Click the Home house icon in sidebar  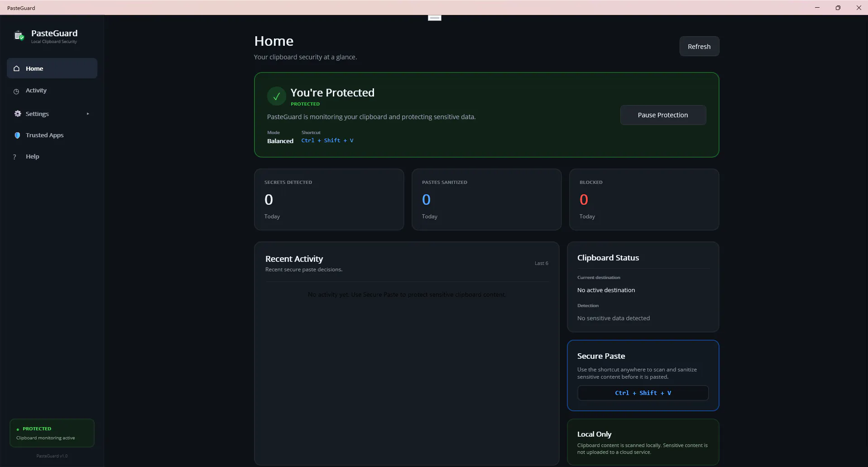coord(17,68)
